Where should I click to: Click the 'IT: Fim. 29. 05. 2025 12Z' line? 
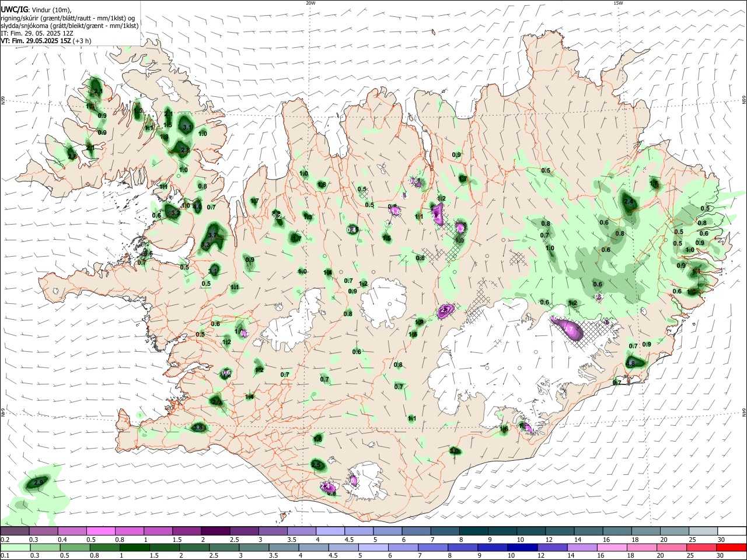click(37, 33)
